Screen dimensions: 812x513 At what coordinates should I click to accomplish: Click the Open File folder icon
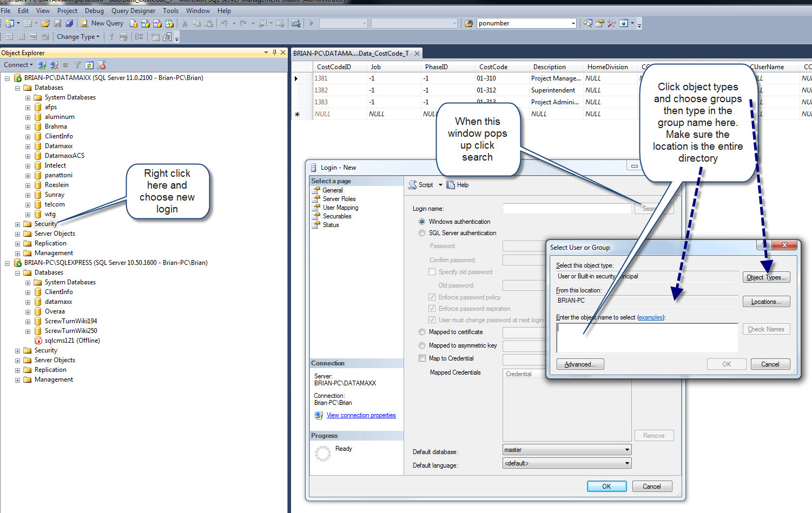45,23
